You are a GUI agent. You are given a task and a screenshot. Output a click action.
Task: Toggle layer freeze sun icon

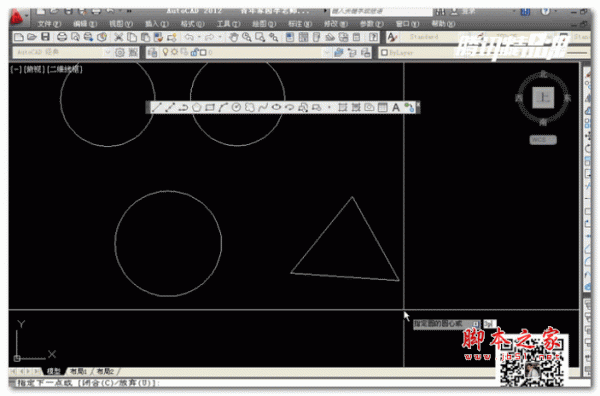(x=174, y=52)
